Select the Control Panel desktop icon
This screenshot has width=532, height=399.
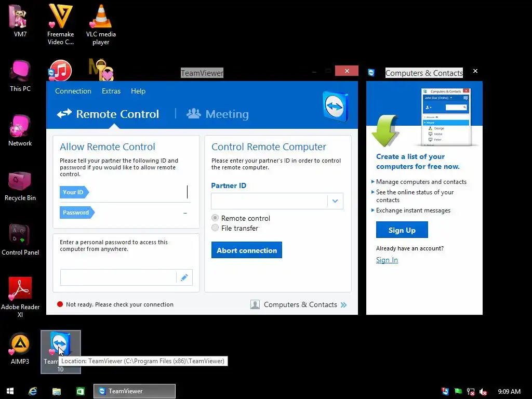[20, 240]
